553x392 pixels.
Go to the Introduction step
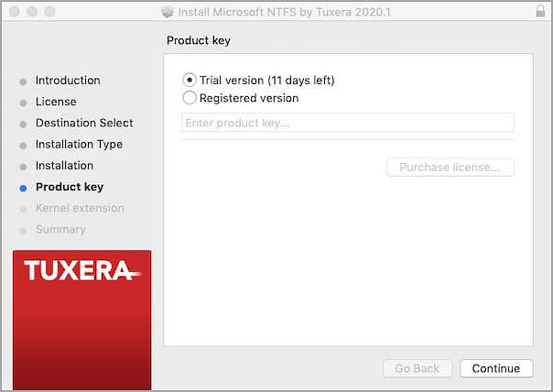[x=68, y=81]
